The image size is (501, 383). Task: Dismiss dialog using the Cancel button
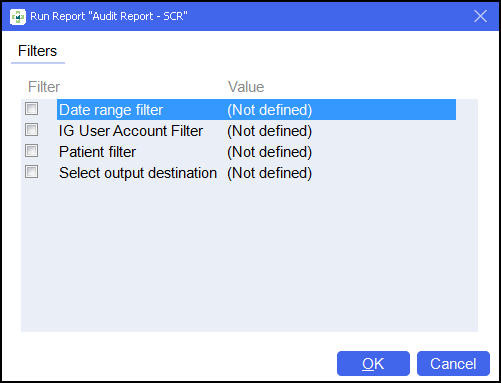click(x=453, y=363)
